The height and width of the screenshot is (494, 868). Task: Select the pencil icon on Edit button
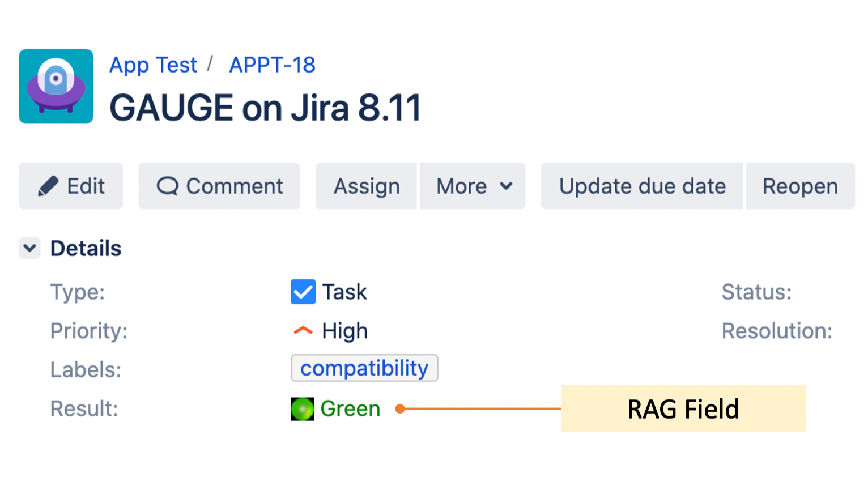pyautogui.click(x=49, y=185)
